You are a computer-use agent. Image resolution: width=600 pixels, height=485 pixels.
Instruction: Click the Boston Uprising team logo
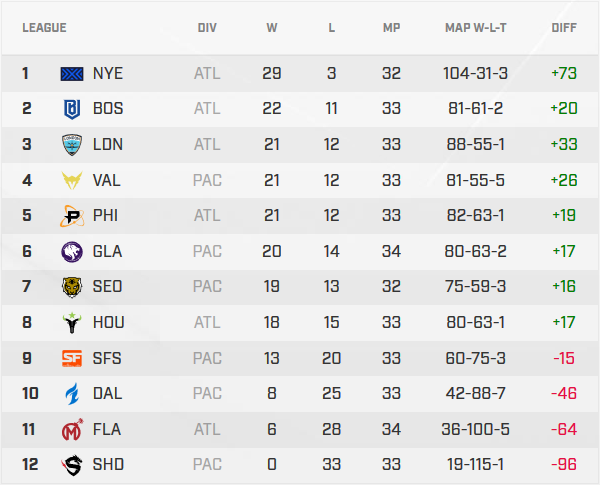click(73, 109)
